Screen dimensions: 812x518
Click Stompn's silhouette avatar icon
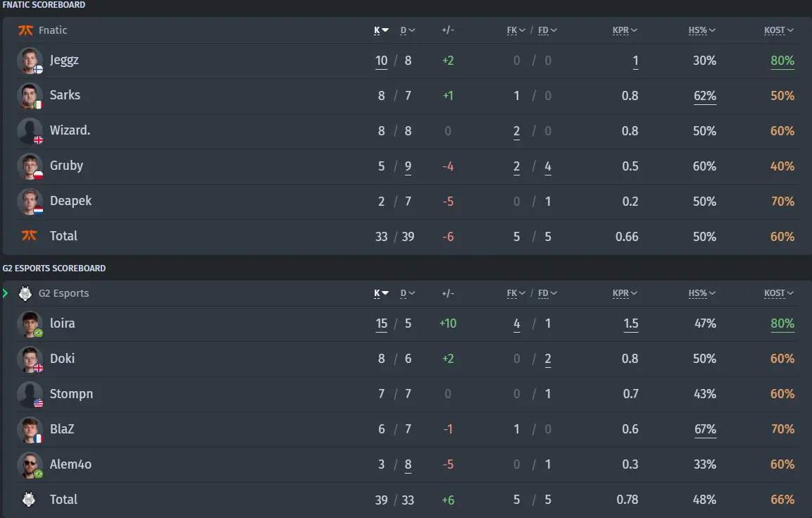30,394
